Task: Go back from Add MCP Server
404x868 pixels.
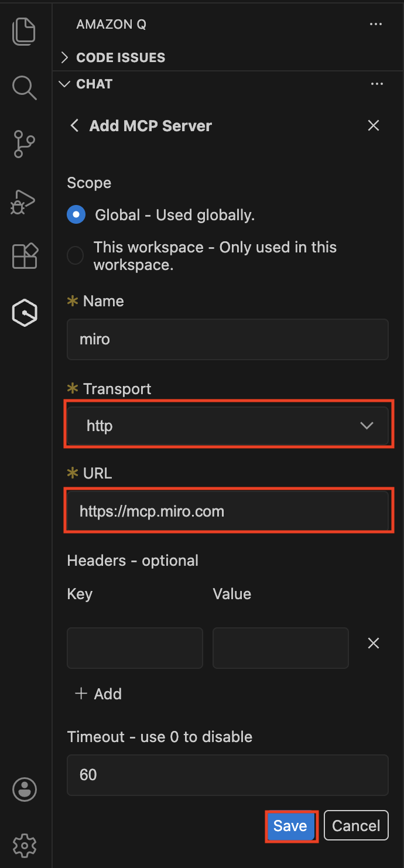Action: 74,125
